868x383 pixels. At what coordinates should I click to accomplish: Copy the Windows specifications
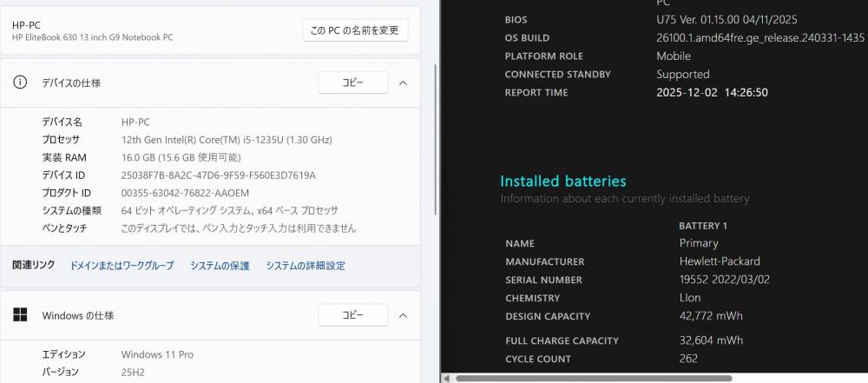coord(352,315)
